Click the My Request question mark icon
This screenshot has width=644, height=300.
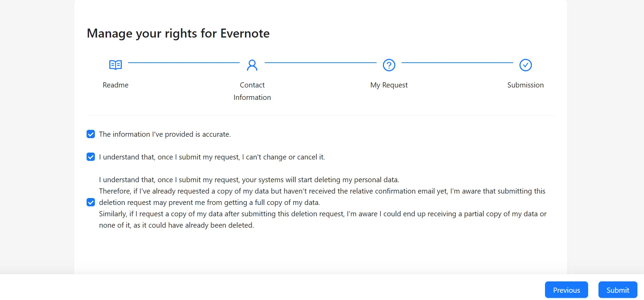pos(389,65)
